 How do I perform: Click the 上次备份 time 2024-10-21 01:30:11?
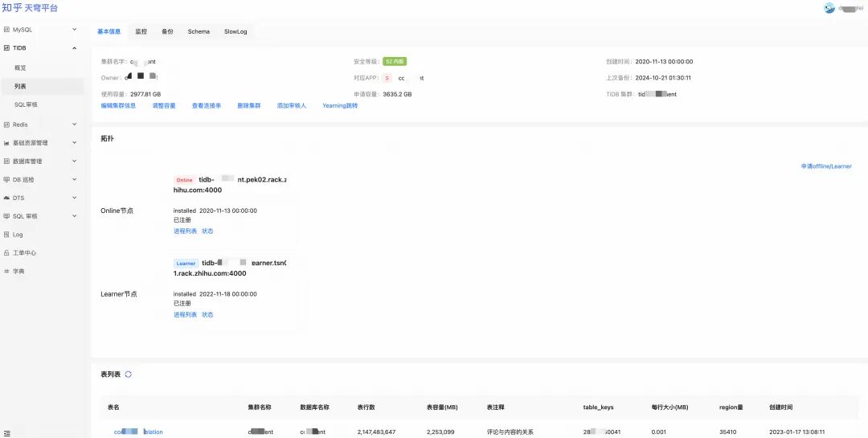pyautogui.click(x=662, y=78)
